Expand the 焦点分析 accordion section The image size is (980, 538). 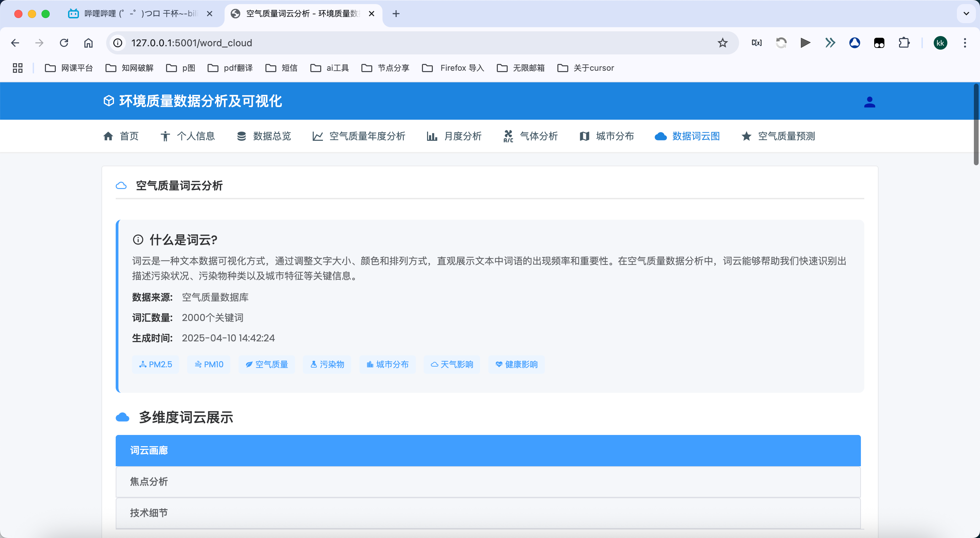click(x=488, y=481)
